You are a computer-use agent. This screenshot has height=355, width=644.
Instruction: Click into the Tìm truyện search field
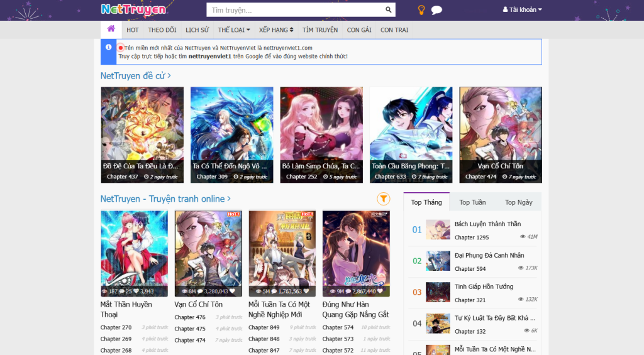(x=296, y=10)
